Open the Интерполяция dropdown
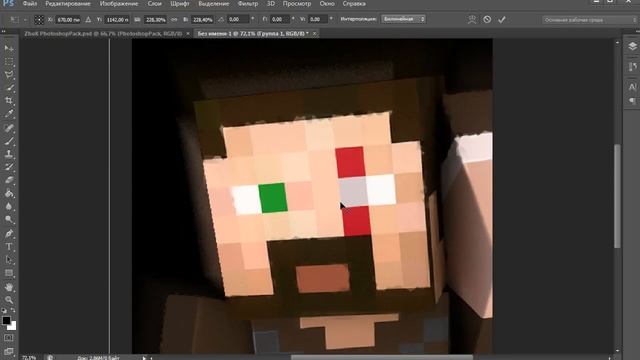Viewport: 640px width, 360px height. pyautogui.click(x=403, y=19)
